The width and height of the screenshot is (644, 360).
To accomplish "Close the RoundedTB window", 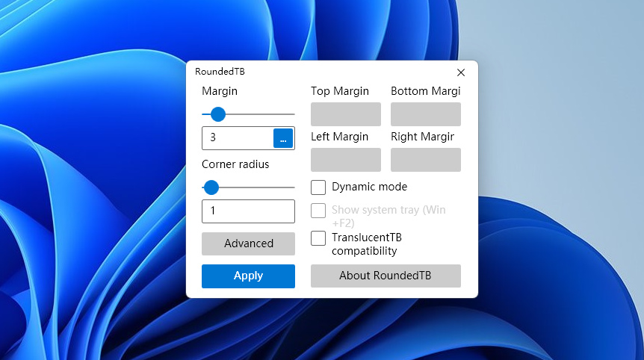I will coord(460,72).
